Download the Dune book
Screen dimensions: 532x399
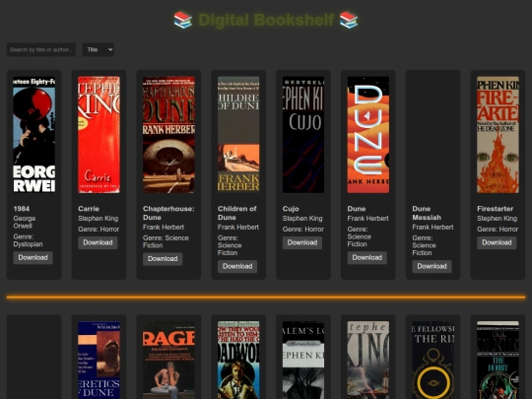tap(367, 257)
